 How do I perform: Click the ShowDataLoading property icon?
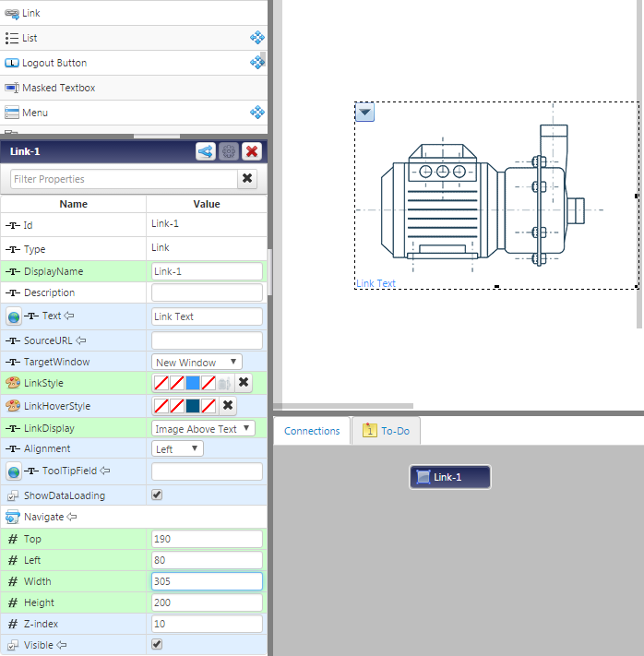(x=13, y=495)
